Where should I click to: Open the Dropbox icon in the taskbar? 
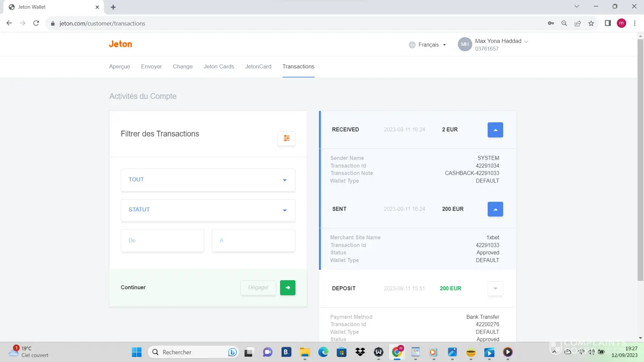point(360,352)
